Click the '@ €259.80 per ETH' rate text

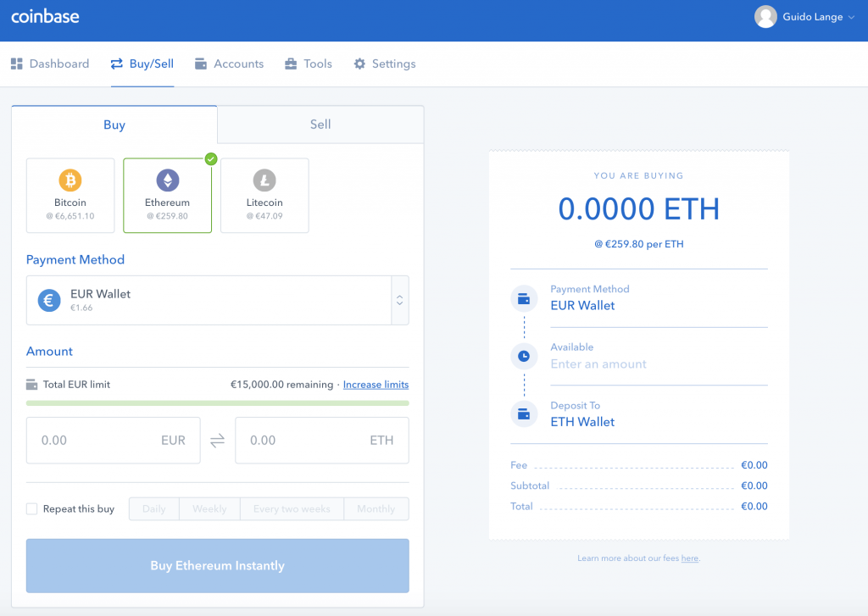click(639, 244)
